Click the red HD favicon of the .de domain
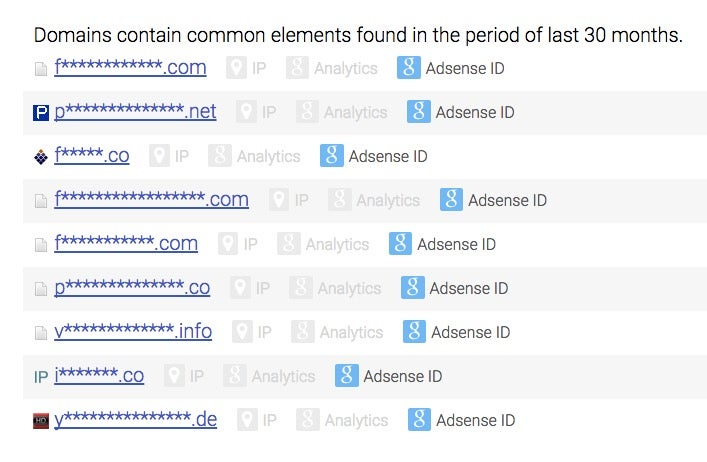The height and width of the screenshot is (462, 707). [41, 421]
